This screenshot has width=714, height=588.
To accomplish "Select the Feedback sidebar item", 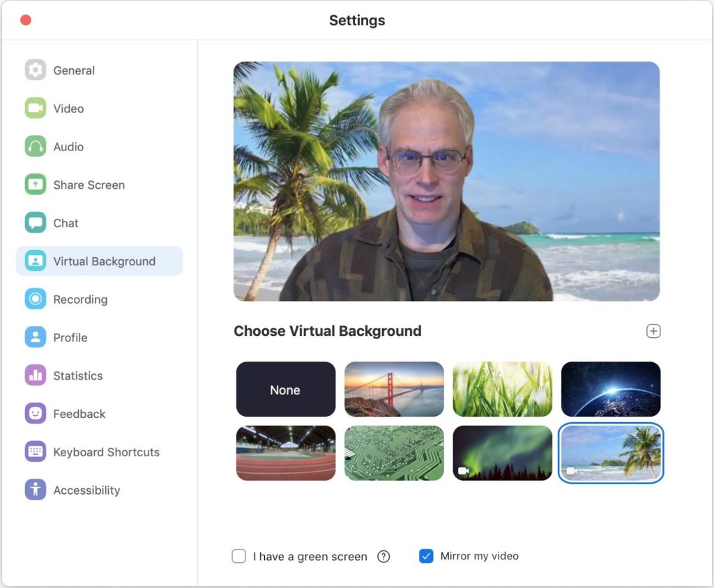I will [79, 414].
